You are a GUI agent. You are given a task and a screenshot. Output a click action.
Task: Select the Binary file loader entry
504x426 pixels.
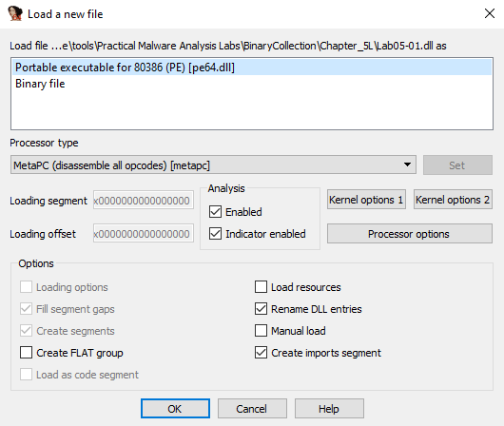click(252, 84)
